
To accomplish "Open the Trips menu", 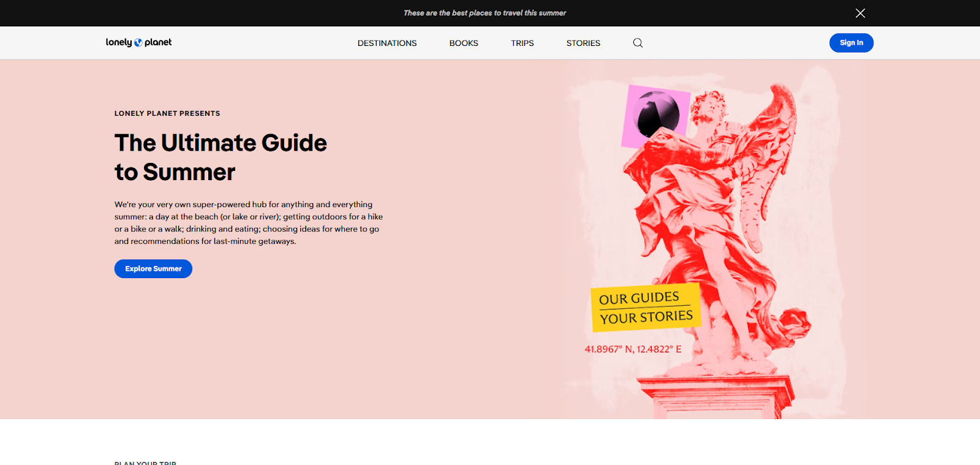I will (522, 43).
